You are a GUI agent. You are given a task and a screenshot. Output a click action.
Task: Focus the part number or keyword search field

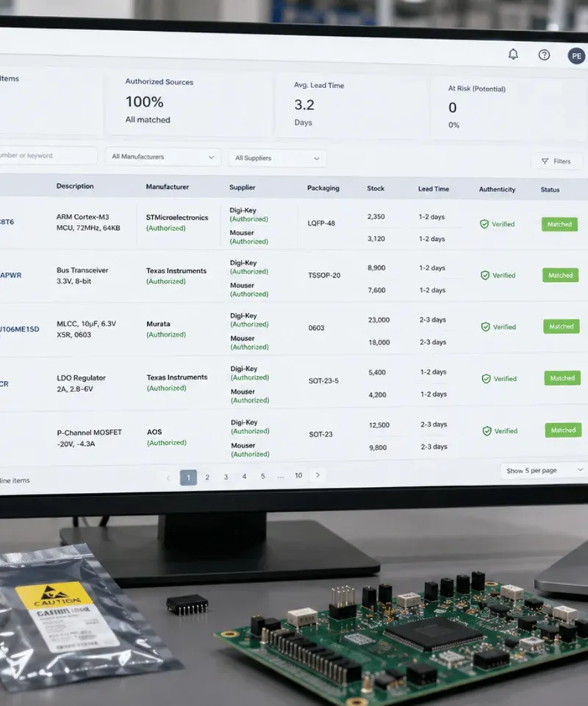coord(47,155)
